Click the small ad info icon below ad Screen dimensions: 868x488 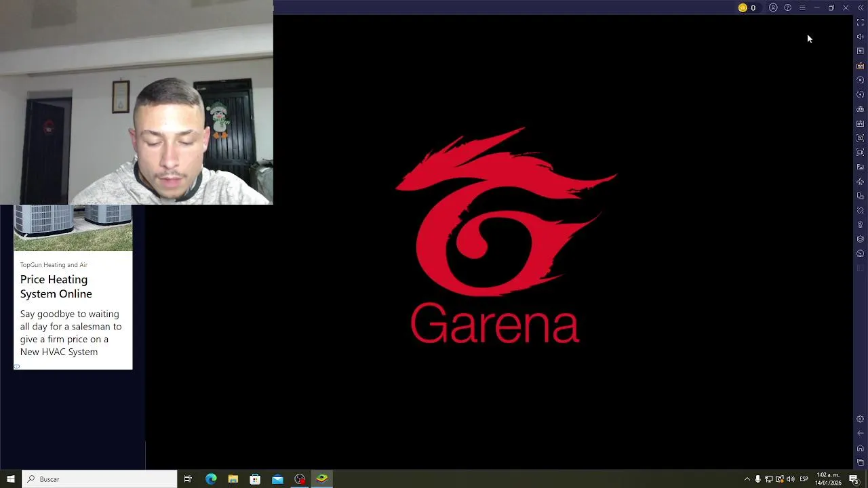pos(17,367)
